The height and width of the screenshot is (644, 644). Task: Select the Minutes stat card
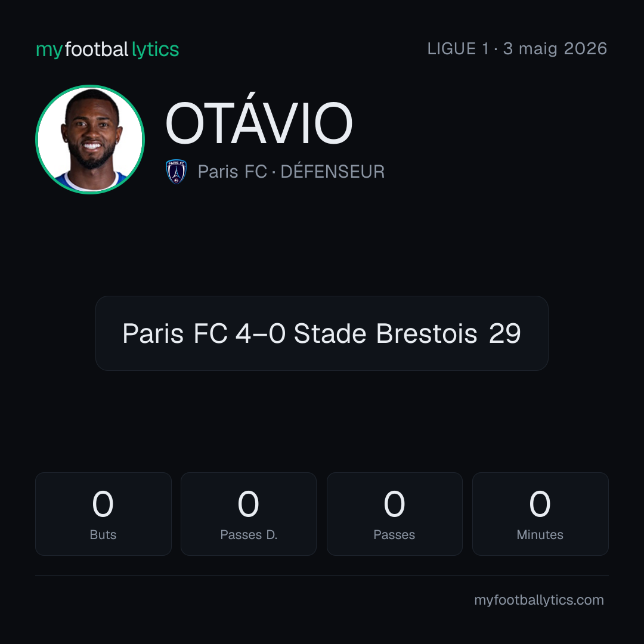coord(540,514)
